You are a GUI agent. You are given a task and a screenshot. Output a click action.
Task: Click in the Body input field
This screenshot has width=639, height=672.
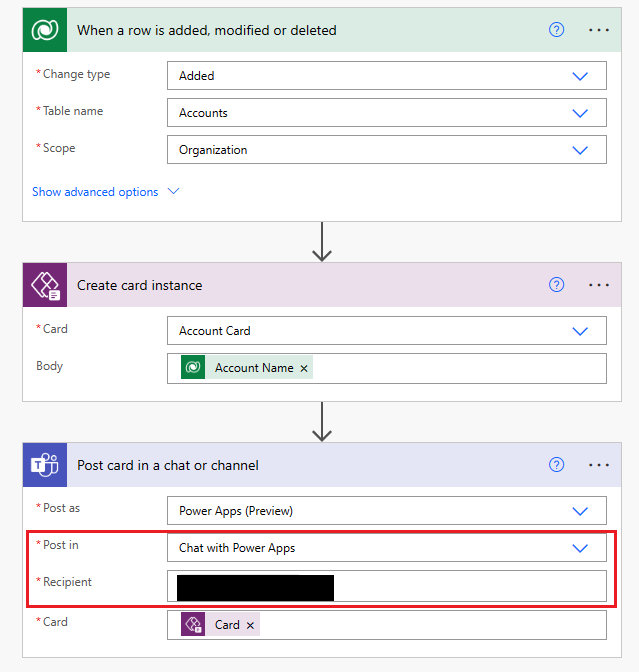coord(387,369)
